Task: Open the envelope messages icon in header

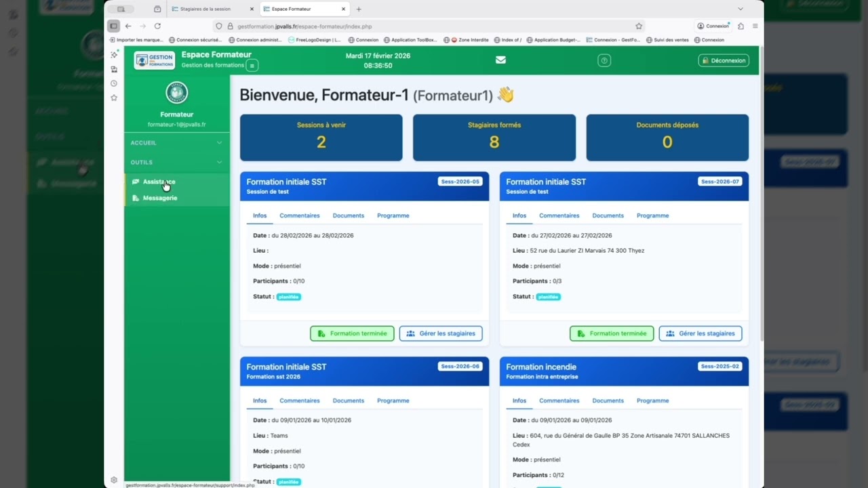Action: [500, 60]
